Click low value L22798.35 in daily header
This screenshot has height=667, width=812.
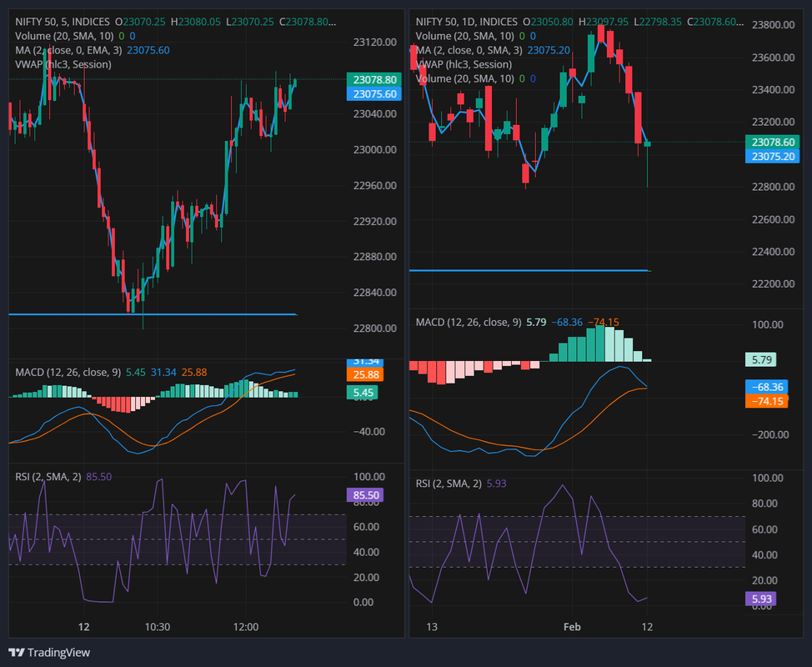pos(658,22)
